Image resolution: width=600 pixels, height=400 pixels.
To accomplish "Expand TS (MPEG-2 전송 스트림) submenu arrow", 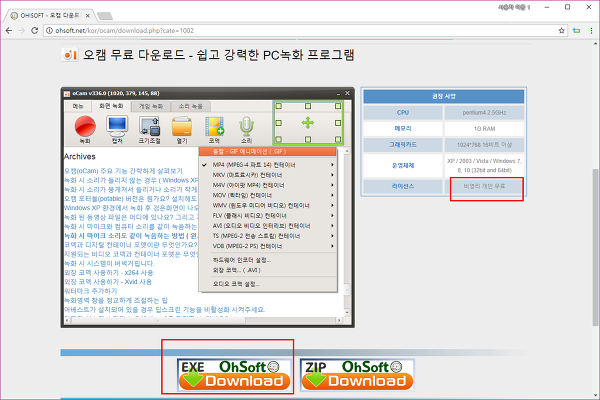I will (x=332, y=236).
